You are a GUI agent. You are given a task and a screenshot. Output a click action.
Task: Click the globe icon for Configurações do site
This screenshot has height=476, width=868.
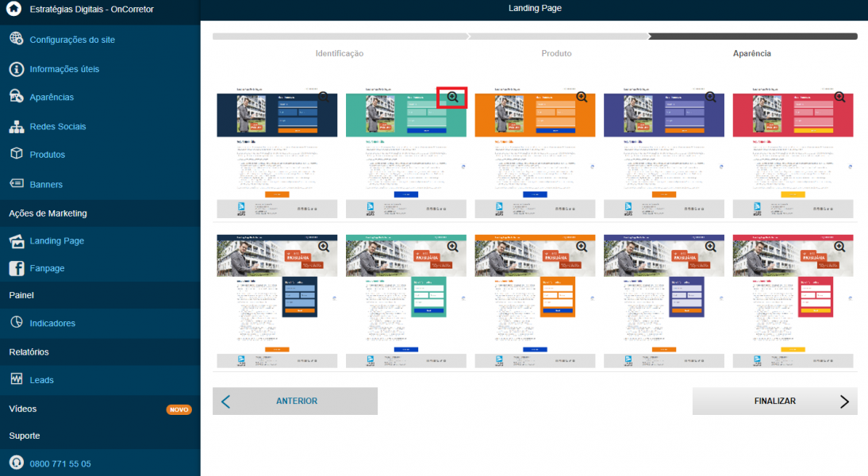[17, 39]
